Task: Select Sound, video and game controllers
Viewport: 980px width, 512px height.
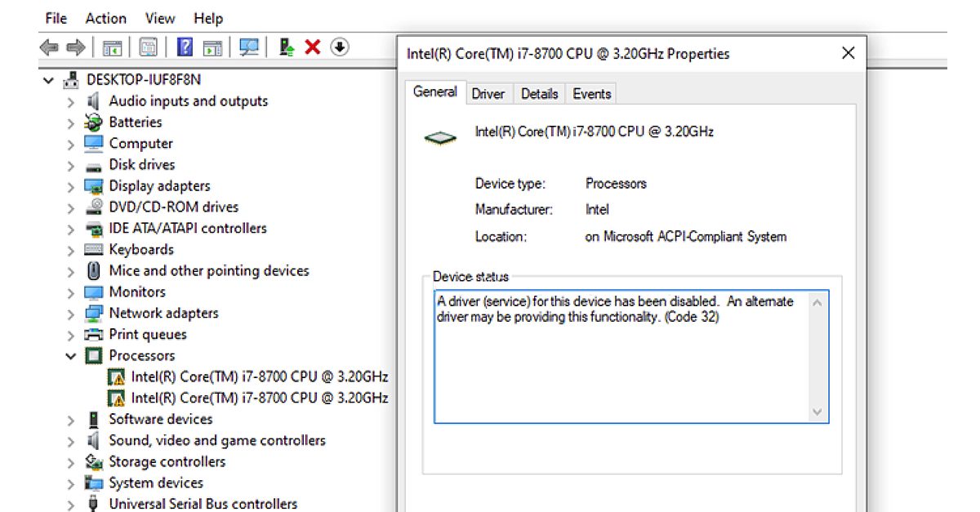Action: [216, 441]
